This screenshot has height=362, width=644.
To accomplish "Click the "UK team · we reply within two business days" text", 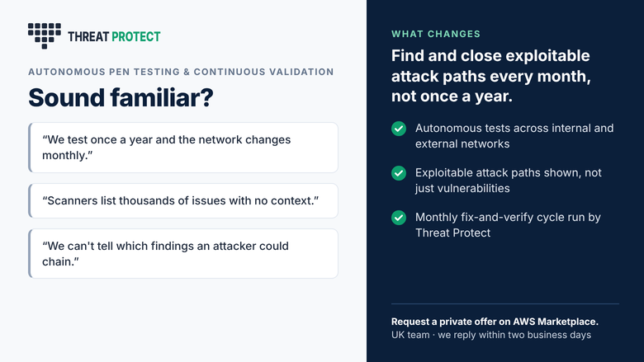I will pyautogui.click(x=490, y=335).
